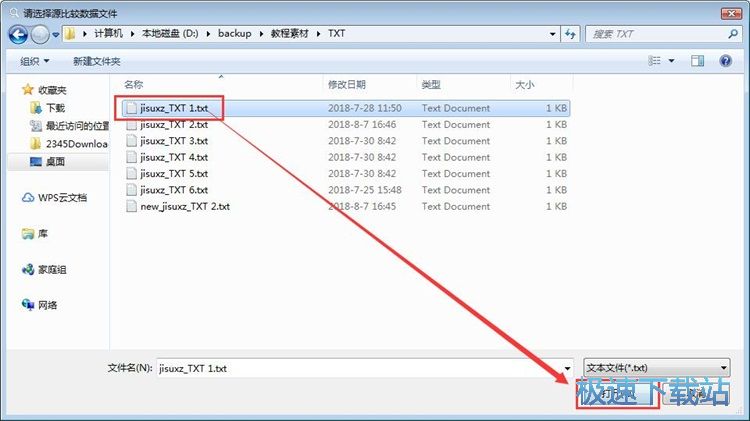Select 桌面 in navigation pane
750x421 pixels.
tap(55, 162)
